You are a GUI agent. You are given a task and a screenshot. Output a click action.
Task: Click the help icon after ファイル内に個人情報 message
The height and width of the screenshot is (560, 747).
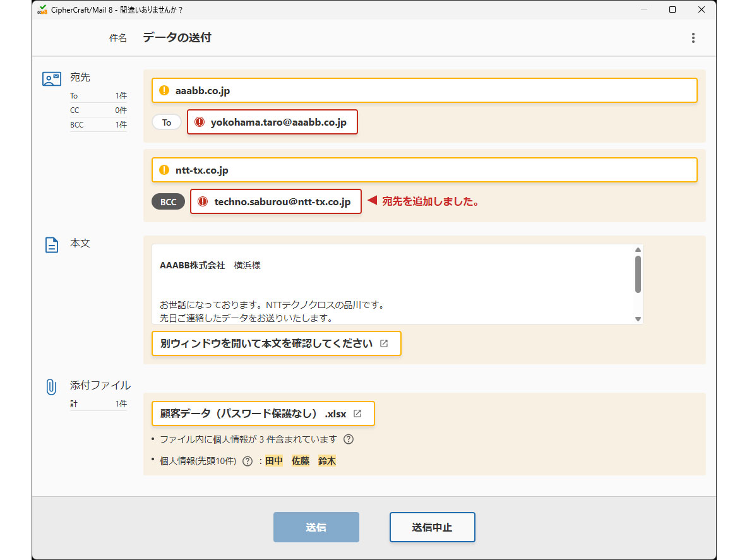[x=347, y=439]
